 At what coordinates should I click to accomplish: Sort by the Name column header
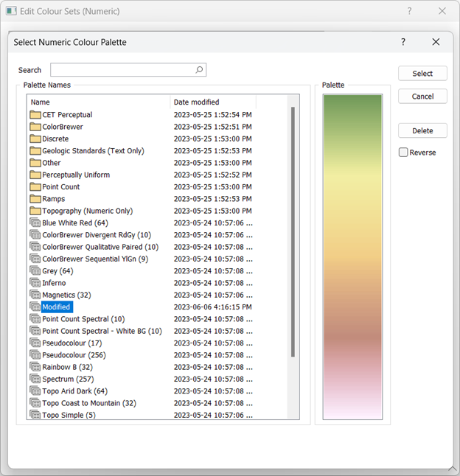coord(98,102)
